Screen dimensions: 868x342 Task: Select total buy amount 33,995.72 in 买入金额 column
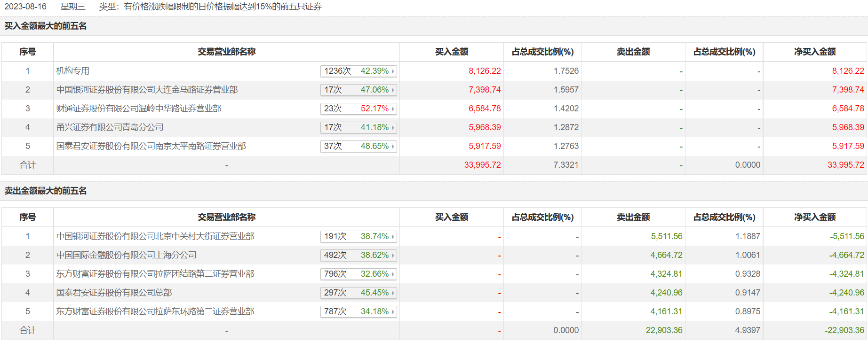[x=482, y=165]
